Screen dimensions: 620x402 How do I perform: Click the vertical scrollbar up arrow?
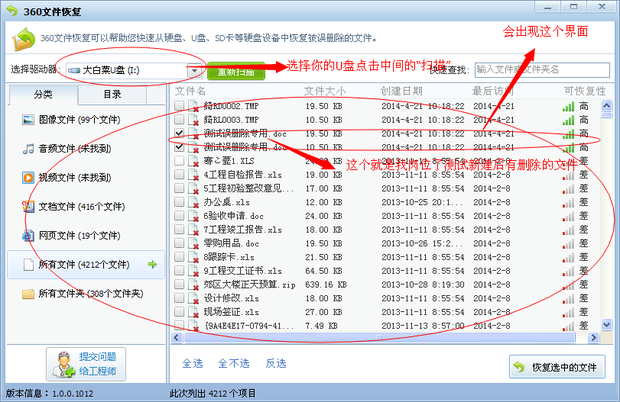606,105
